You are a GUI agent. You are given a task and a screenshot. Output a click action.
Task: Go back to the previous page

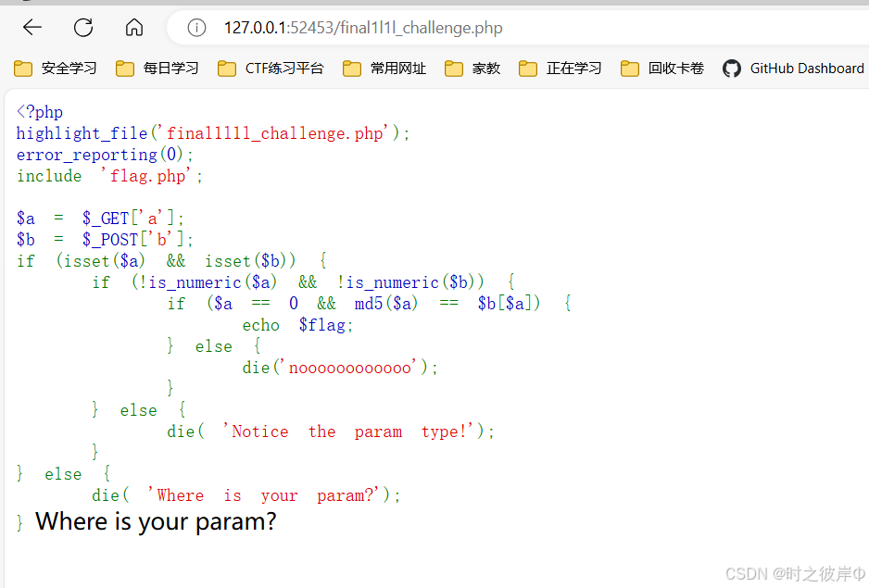click(x=32, y=27)
